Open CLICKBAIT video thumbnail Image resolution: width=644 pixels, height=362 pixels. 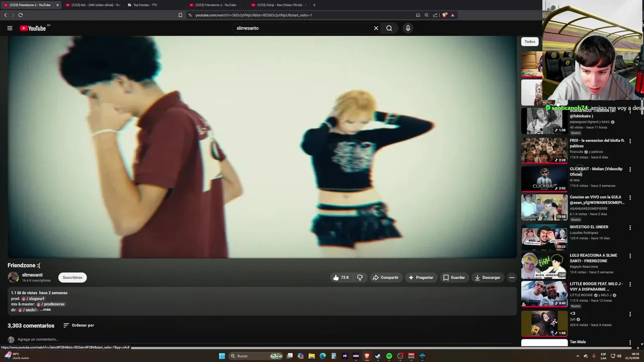pos(544,178)
